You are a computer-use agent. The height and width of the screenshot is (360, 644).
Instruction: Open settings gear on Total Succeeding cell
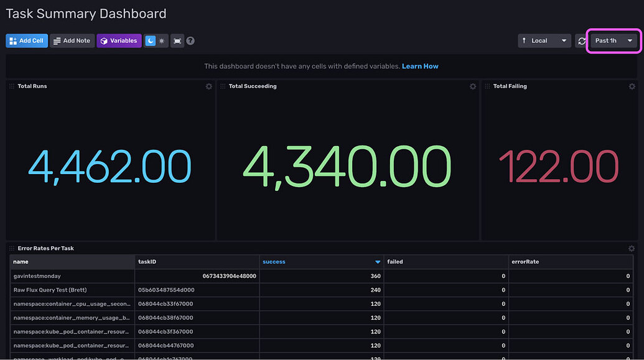tap(473, 86)
